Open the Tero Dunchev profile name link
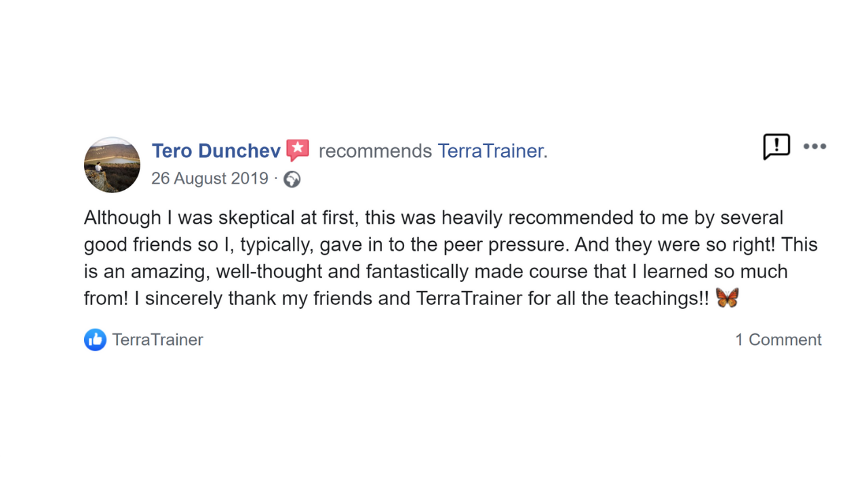868x488 pixels. click(216, 150)
